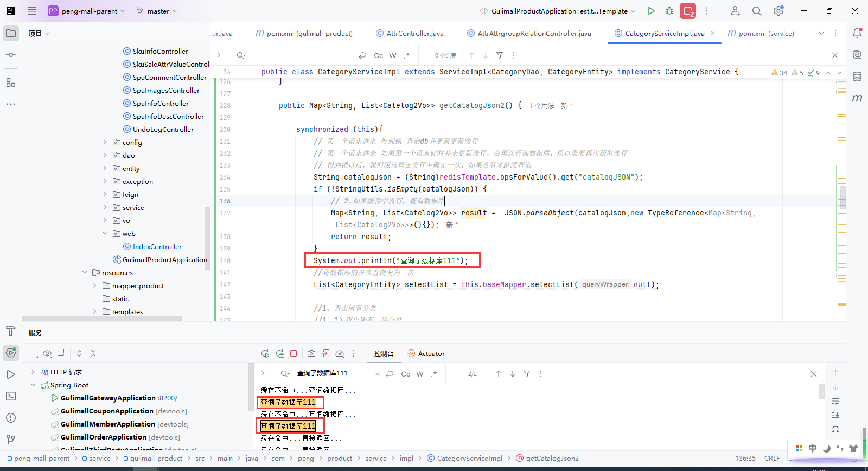This screenshot has width=868, height=471.
Task: Toggle Words option in console search bar
Action: point(420,374)
